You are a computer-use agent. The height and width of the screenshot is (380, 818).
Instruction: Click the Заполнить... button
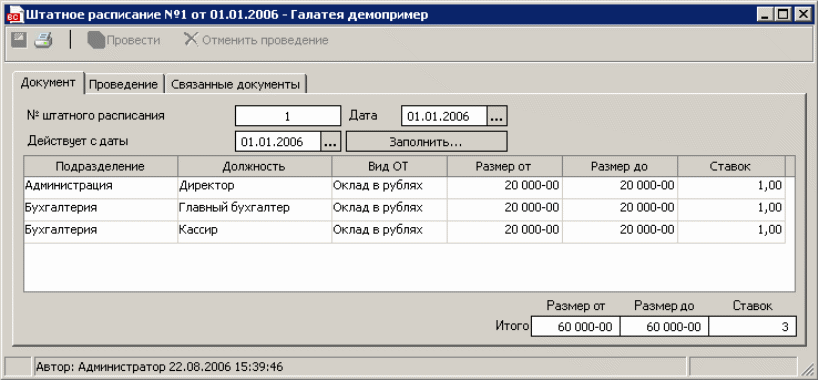[x=426, y=141]
